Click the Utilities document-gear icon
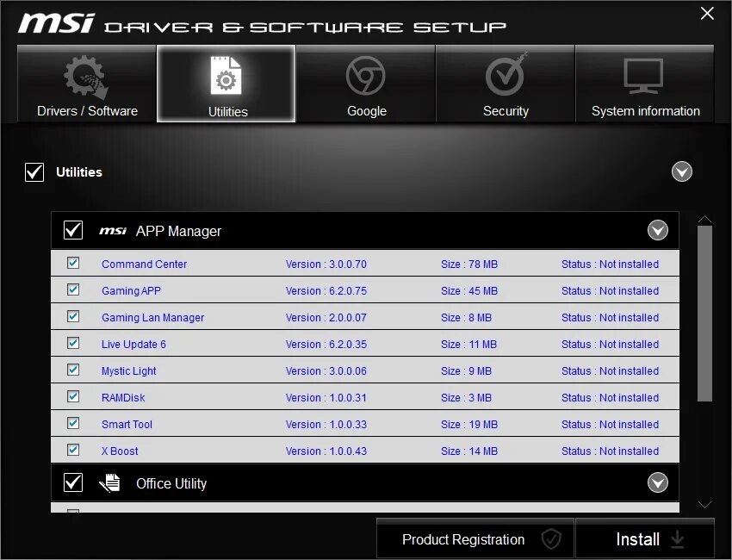 (226, 76)
